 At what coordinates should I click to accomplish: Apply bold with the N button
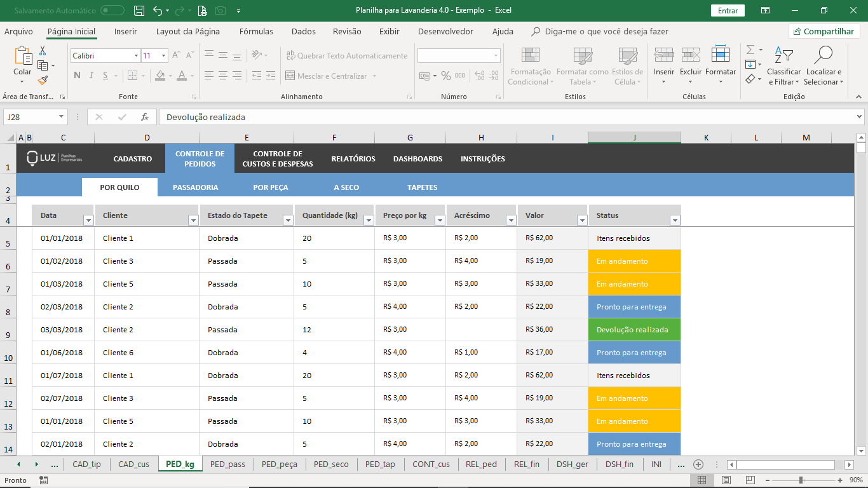(77, 76)
